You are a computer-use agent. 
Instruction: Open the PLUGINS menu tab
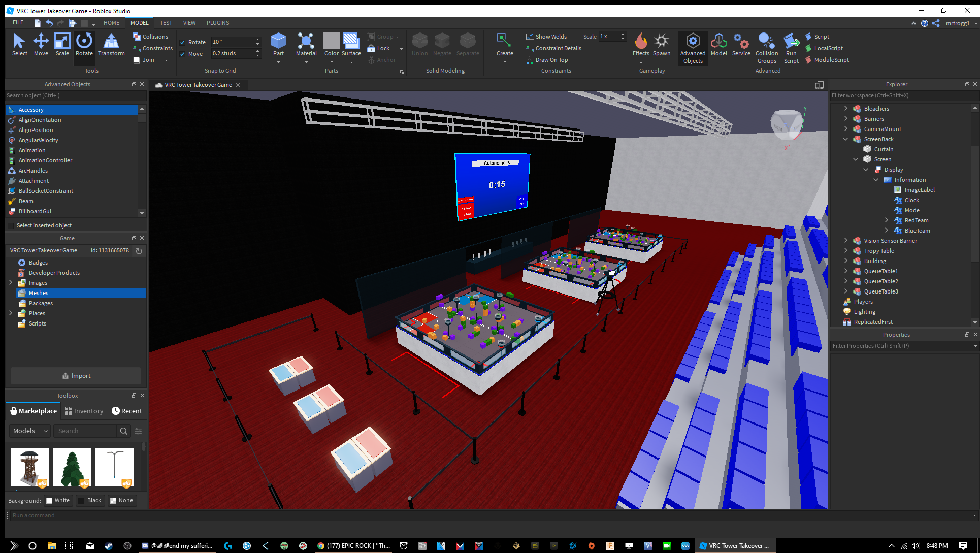pyautogui.click(x=217, y=23)
